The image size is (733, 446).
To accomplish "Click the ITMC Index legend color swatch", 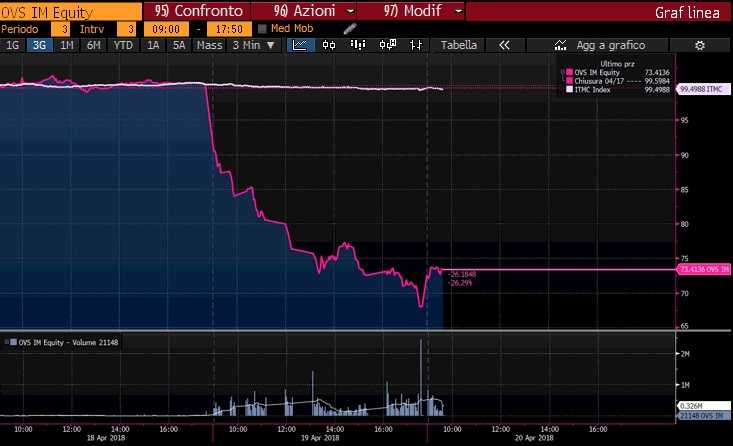I will tap(569, 89).
